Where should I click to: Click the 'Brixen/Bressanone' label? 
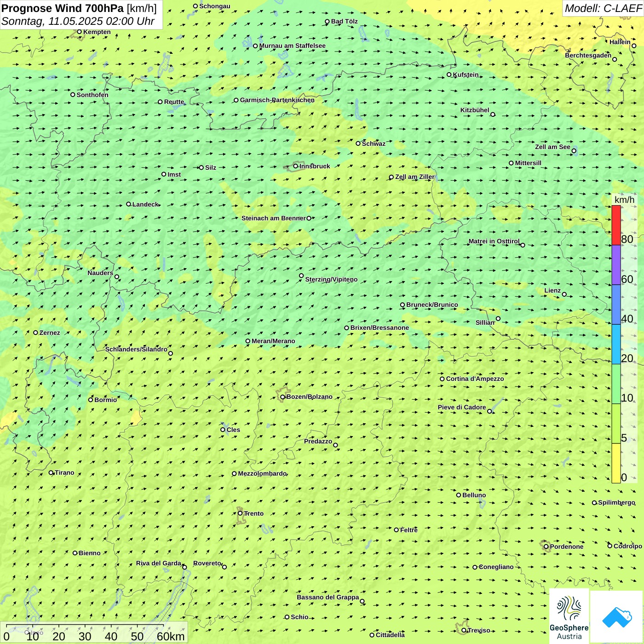[379, 328]
